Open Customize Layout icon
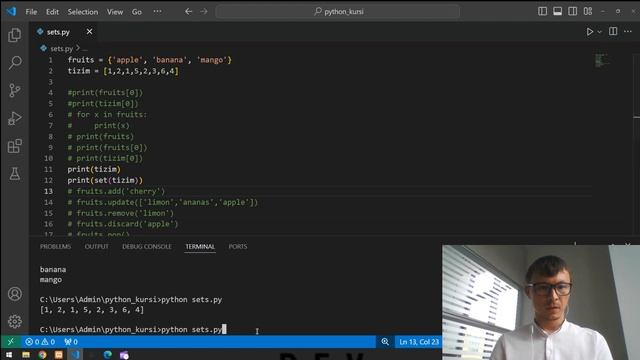 (x=588, y=11)
